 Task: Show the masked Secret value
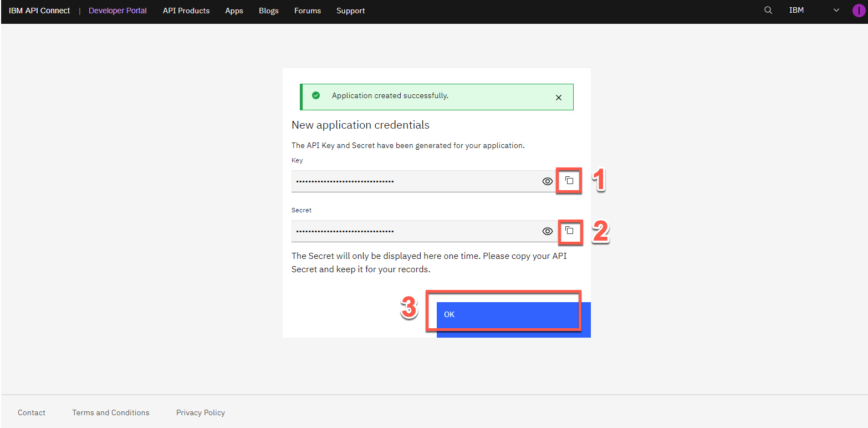[x=548, y=231]
